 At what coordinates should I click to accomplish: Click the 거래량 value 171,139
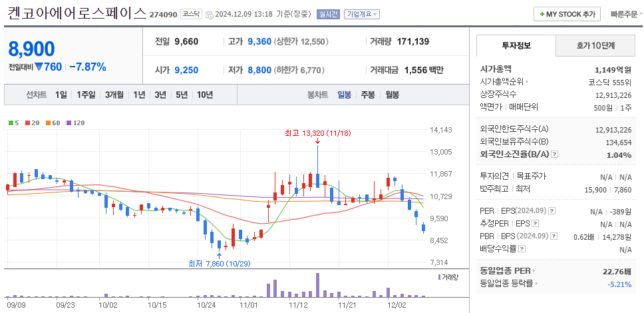tap(413, 41)
